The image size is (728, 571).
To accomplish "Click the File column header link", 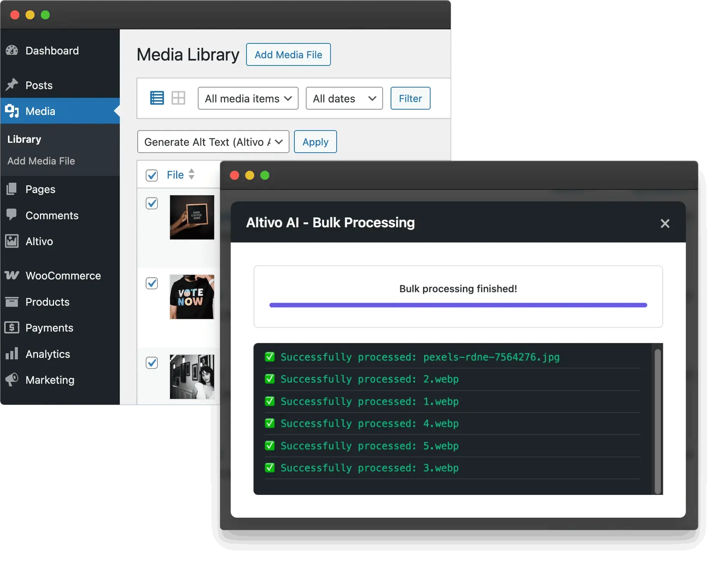I will pyautogui.click(x=175, y=175).
